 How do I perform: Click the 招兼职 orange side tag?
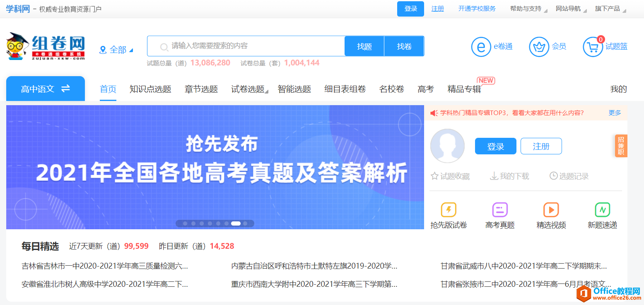tap(621, 146)
